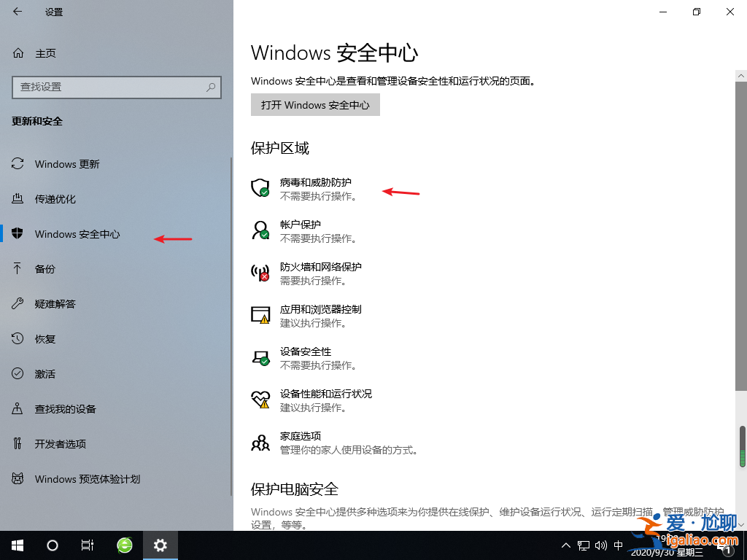This screenshot has width=747, height=560.
Task: Open 家庭选项 (Family options) icon
Action: click(x=260, y=442)
